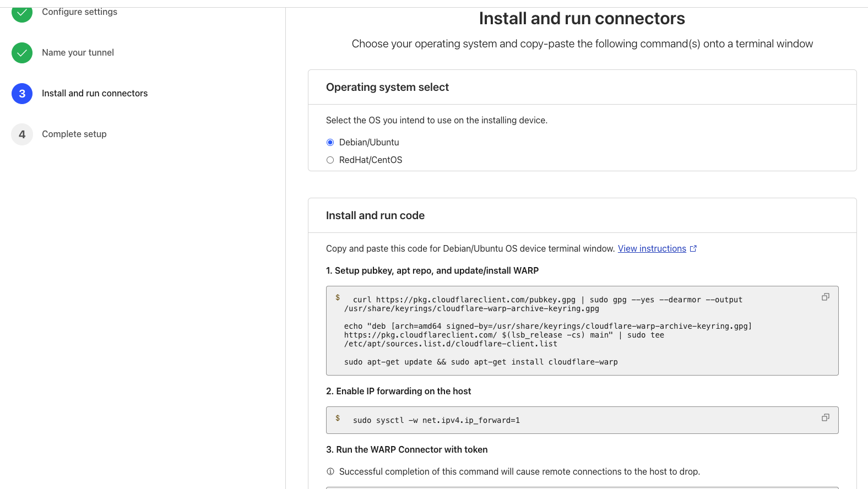The image size is (868, 489).
Task: Click the blue step 3 circle
Action: click(22, 94)
